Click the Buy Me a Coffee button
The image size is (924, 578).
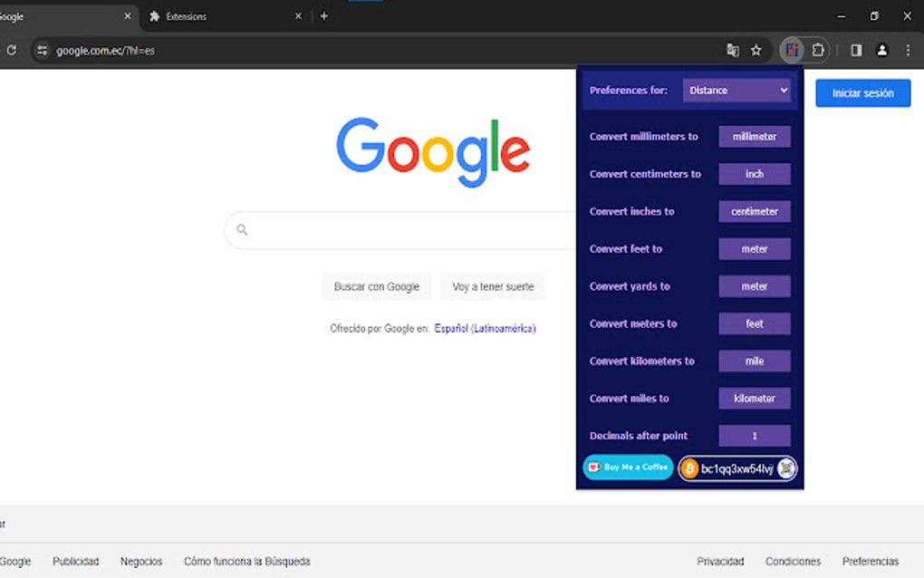coord(627,467)
